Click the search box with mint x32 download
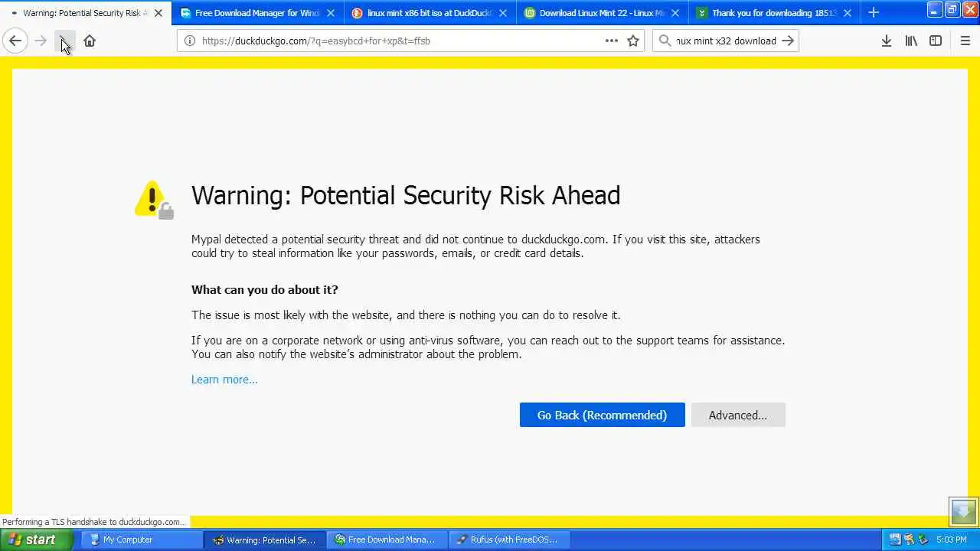 [x=725, y=41]
